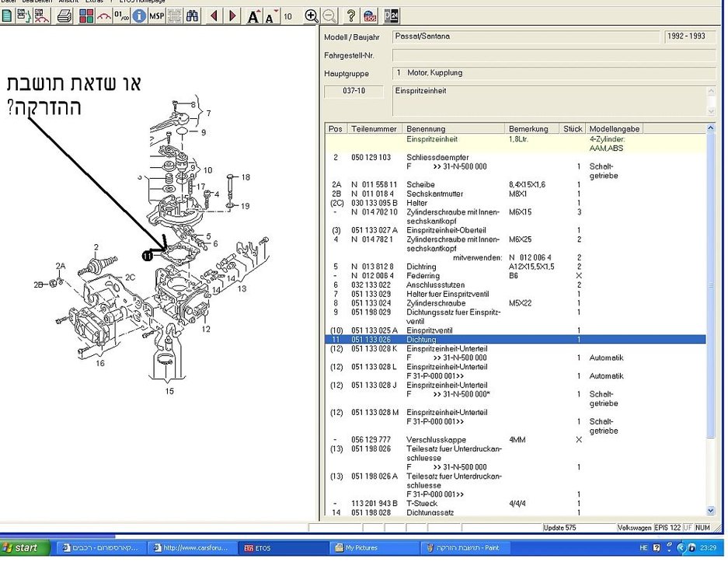Open the binoculars search tool
The height and width of the screenshot is (583, 728).
click(x=192, y=16)
